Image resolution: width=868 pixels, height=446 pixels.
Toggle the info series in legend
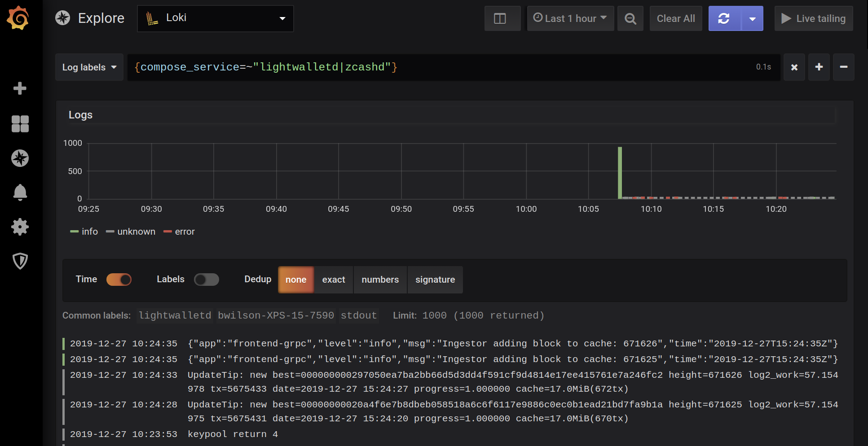[84, 232]
